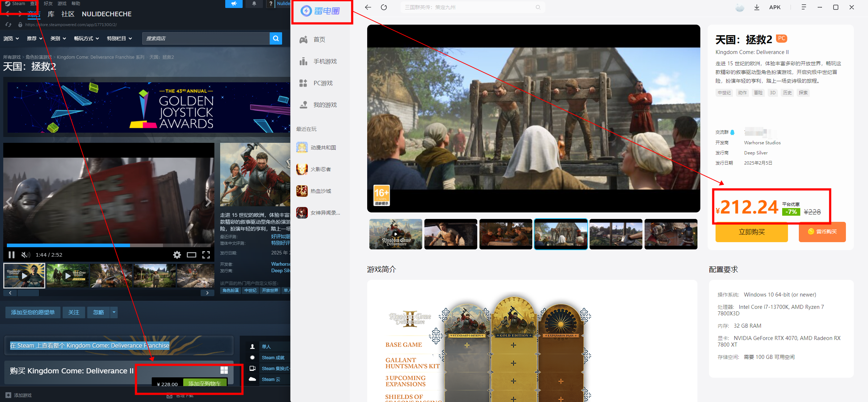Image resolution: width=868 pixels, height=402 pixels.
Task: Expand the 浏览 dropdown in Steam store
Action: click(11, 38)
